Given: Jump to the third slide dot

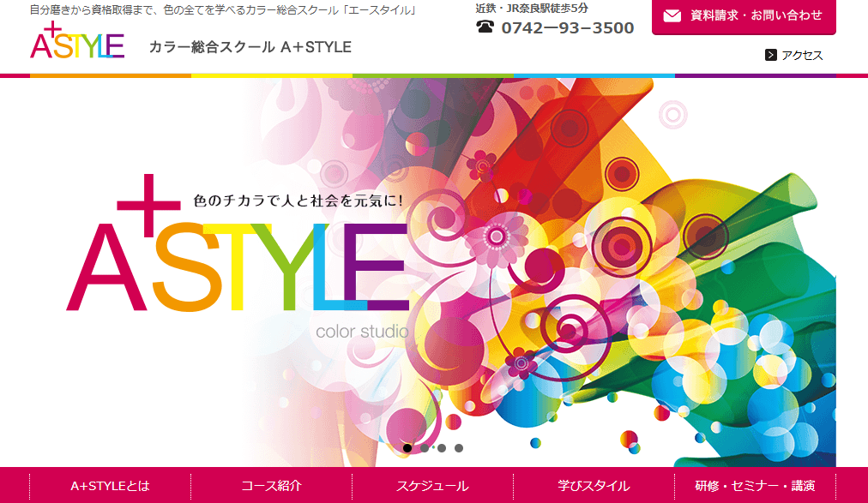Looking at the screenshot, I should tap(442, 448).
